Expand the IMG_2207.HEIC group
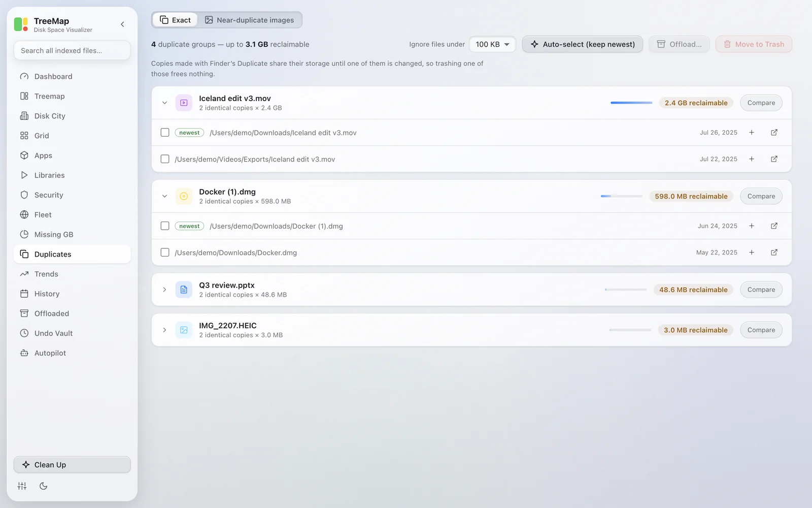Screen dimensions: 812x508 click(x=164, y=330)
